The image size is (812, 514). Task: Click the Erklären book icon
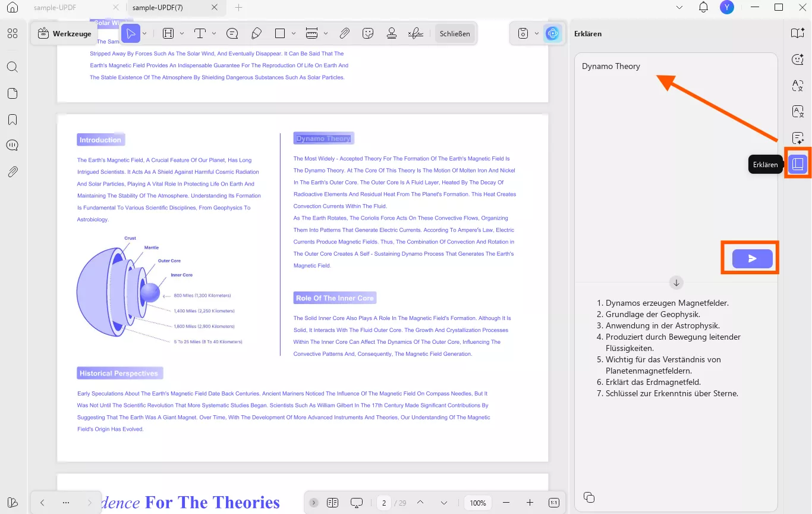point(798,164)
